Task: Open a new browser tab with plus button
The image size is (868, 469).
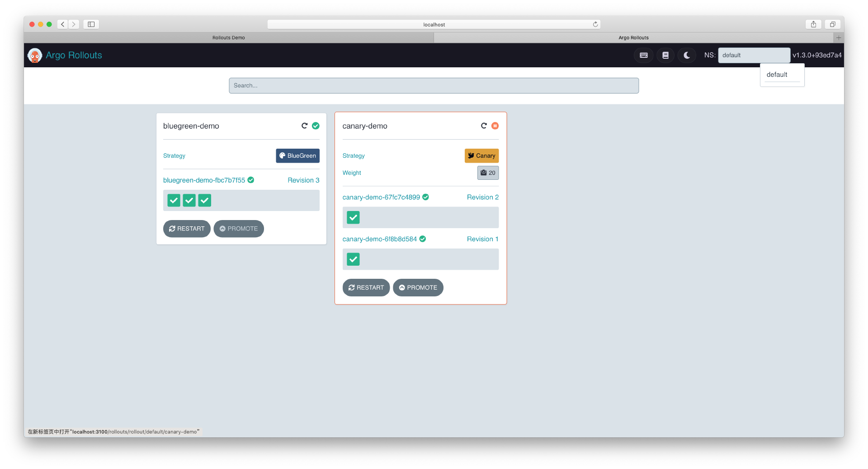Action: [839, 38]
